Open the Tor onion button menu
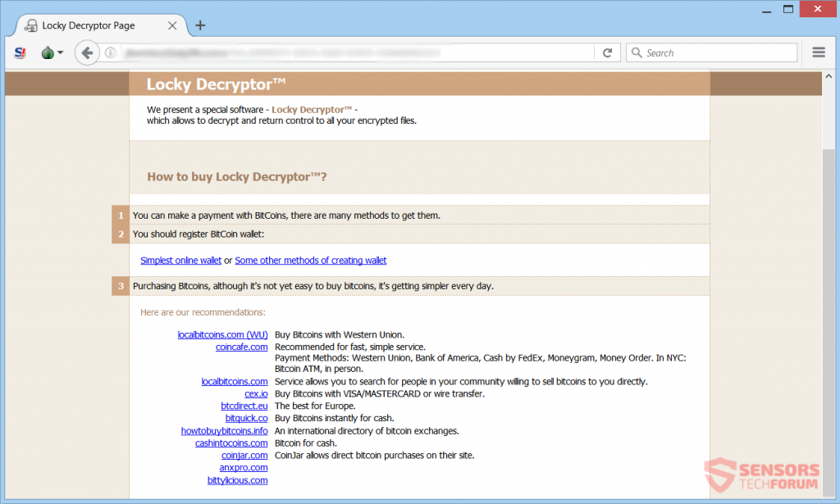Screen dimensions: 840x504 click(x=46, y=52)
